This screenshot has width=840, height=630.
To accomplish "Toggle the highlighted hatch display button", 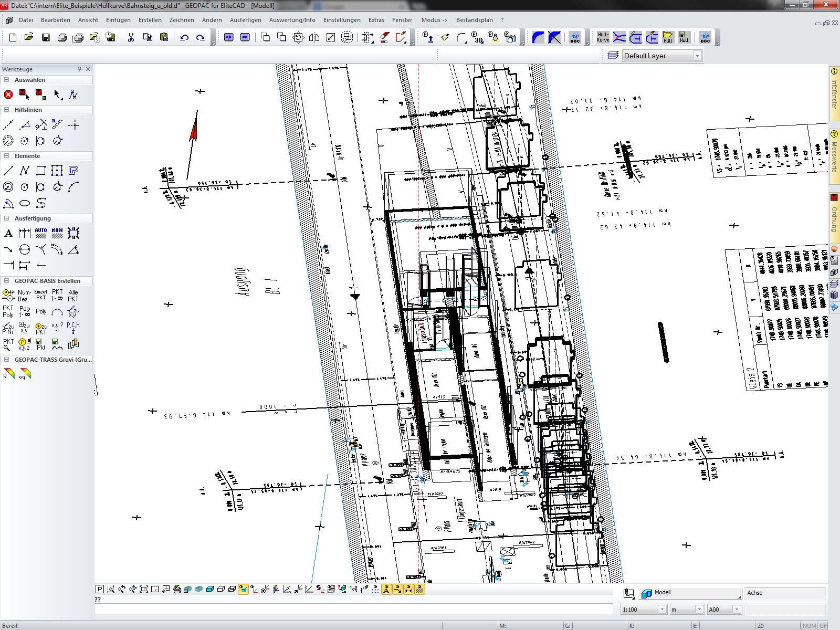I will [419, 590].
